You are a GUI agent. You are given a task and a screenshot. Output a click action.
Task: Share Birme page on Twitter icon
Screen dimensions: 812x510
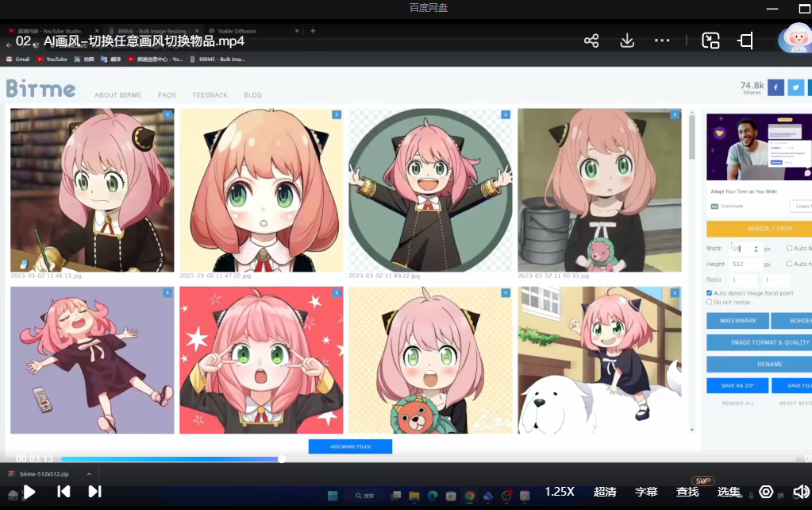pyautogui.click(x=796, y=87)
